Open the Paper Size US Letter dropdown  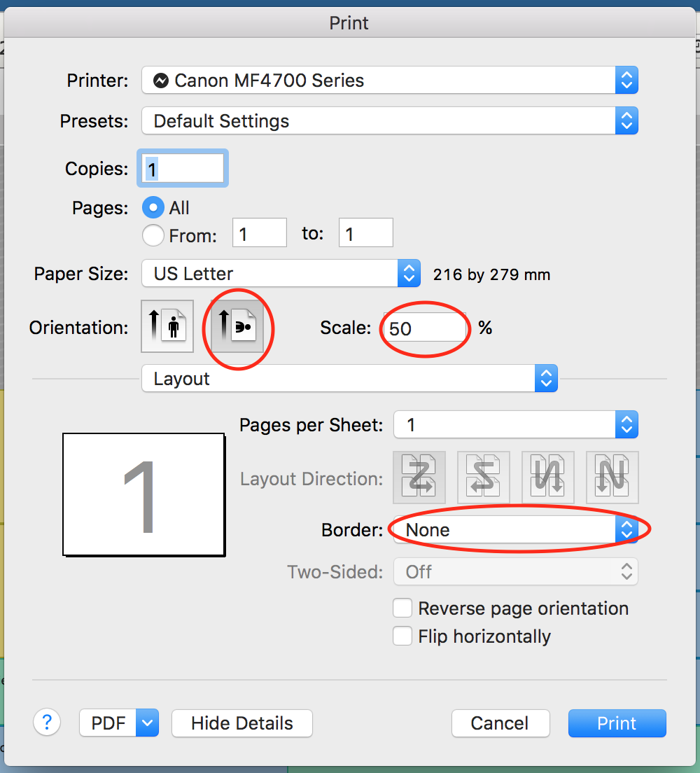pos(281,273)
